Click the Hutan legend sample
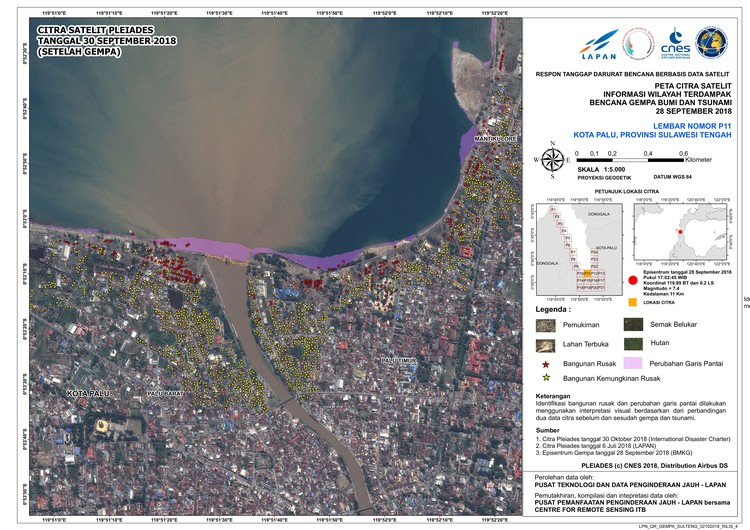The width and height of the screenshot is (750, 530). [633, 343]
